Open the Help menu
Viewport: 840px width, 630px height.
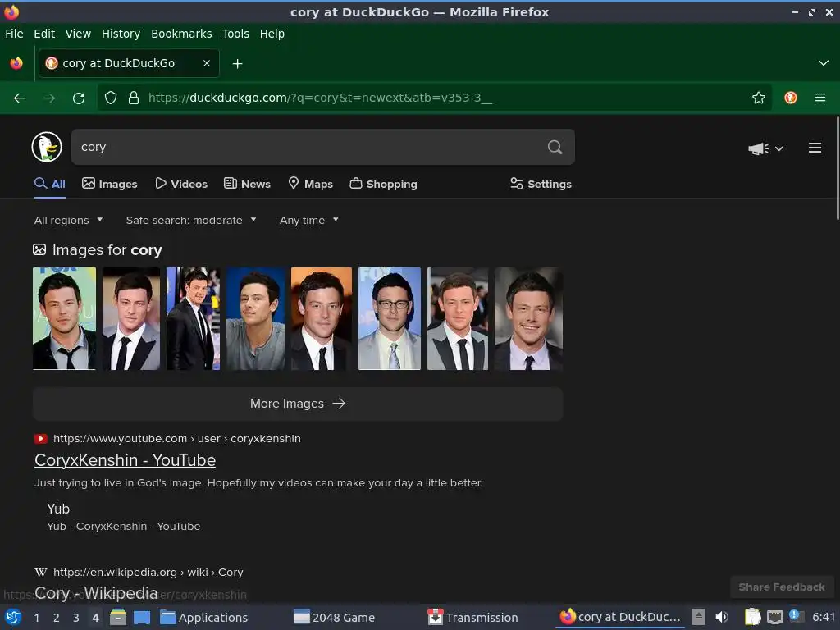click(272, 34)
